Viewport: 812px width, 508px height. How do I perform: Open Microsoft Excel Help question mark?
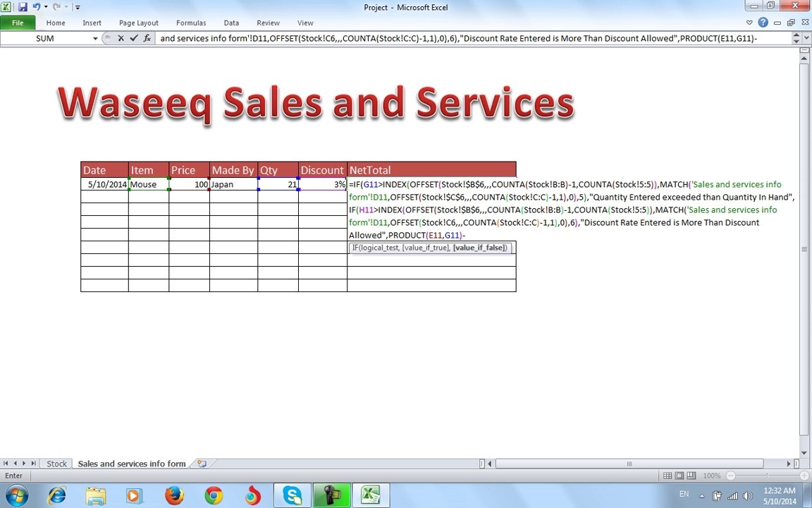click(x=763, y=23)
